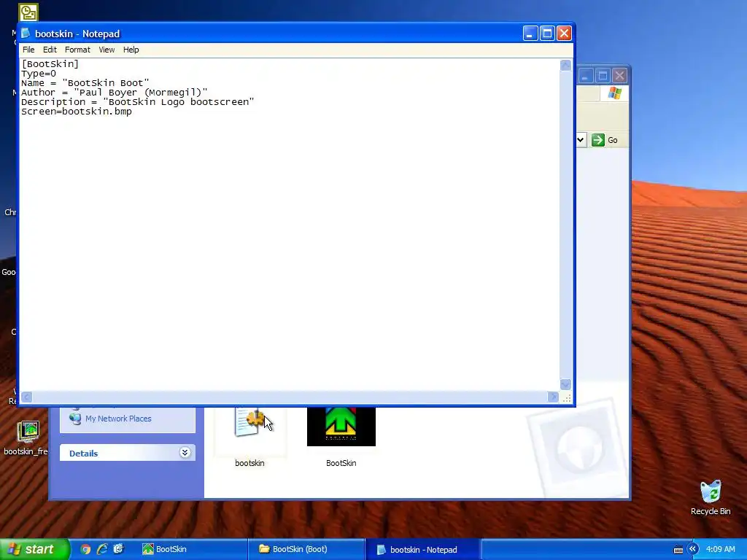
Task: Launch Chrome from Quick Launch
Action: pyautogui.click(x=85, y=549)
